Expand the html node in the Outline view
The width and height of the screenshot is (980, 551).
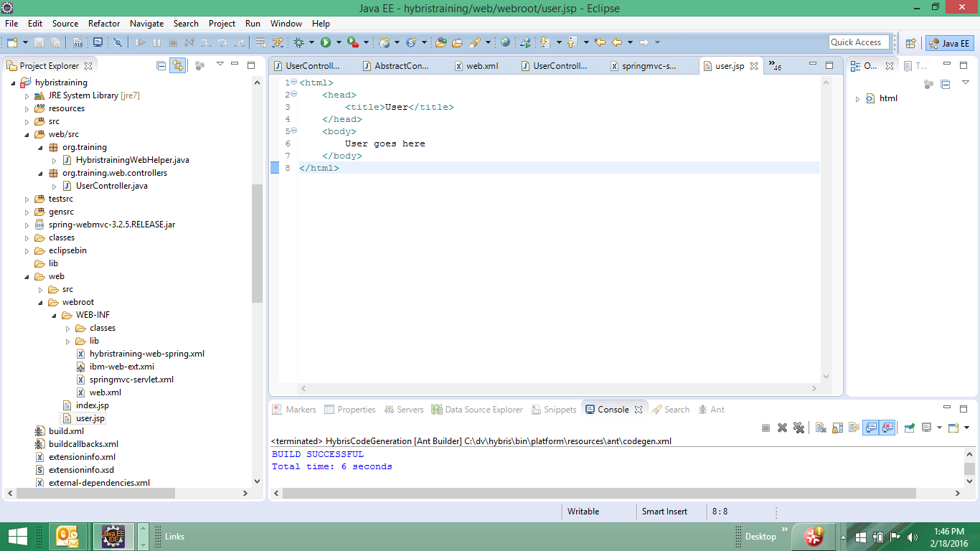tap(857, 98)
